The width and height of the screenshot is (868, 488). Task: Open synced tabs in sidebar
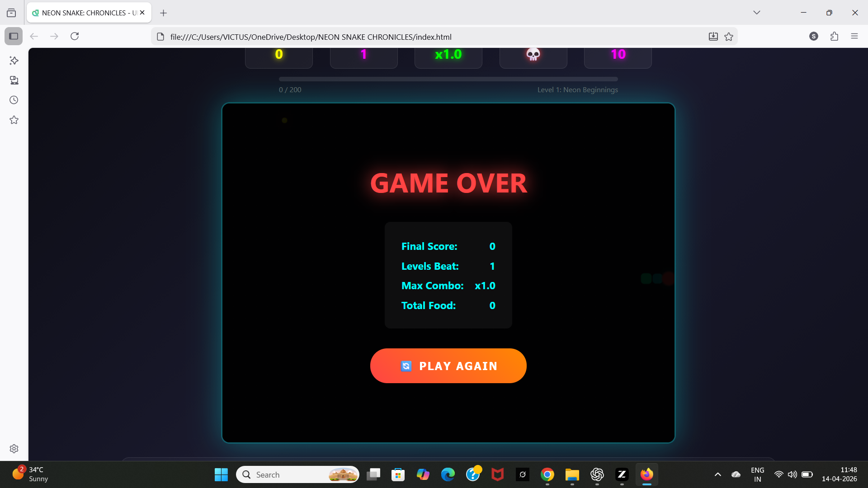14,80
